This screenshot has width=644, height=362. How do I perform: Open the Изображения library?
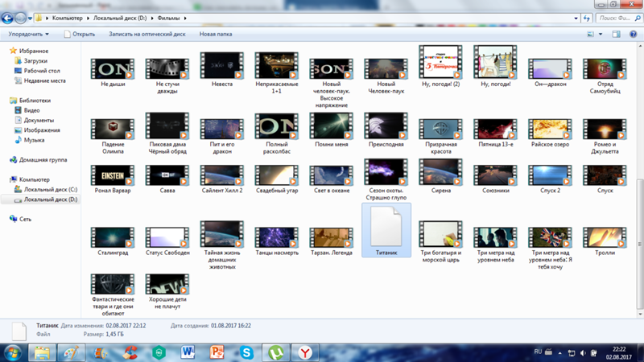click(42, 130)
